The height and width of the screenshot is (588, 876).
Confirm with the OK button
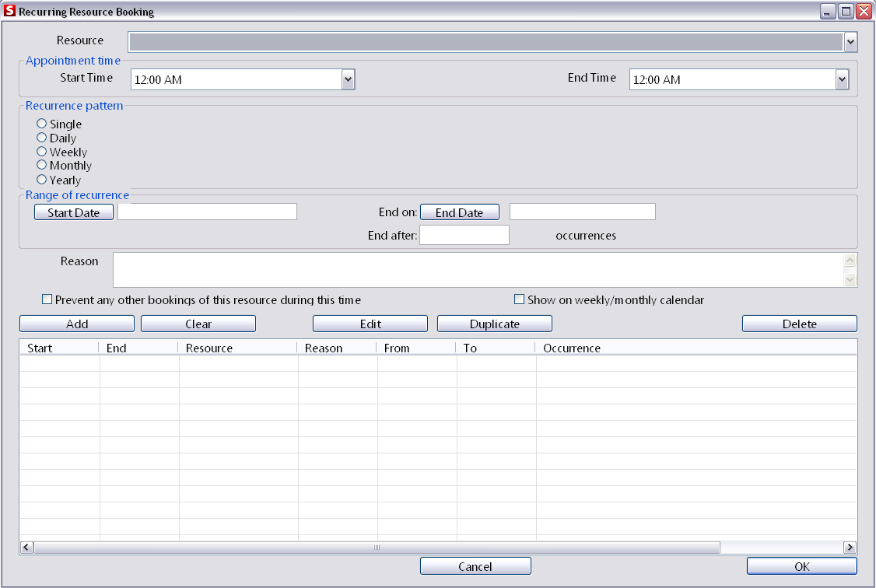click(801, 565)
